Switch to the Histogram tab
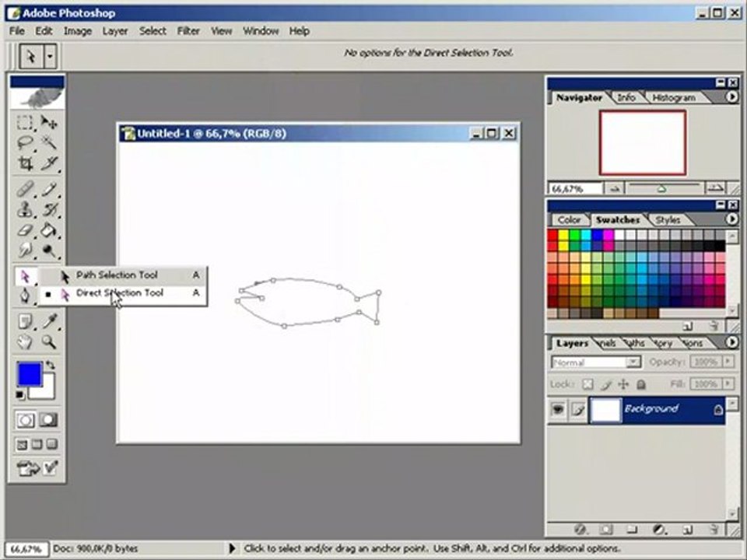 click(674, 98)
